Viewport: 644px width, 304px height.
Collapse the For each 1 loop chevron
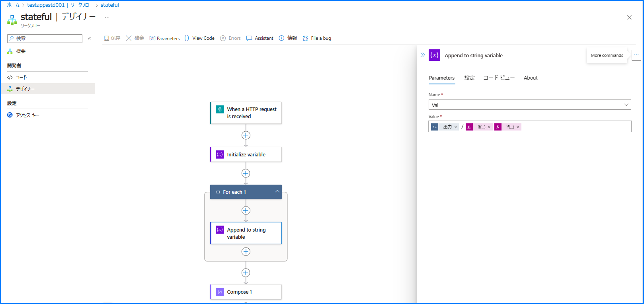277,191
